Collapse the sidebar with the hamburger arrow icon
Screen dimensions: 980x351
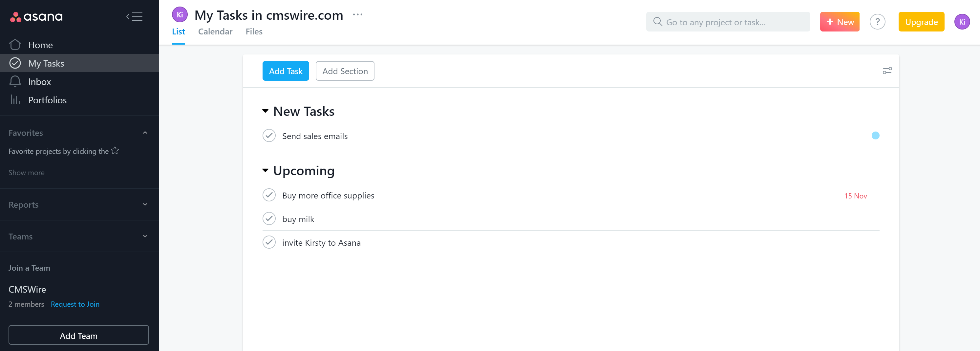[x=134, y=17]
